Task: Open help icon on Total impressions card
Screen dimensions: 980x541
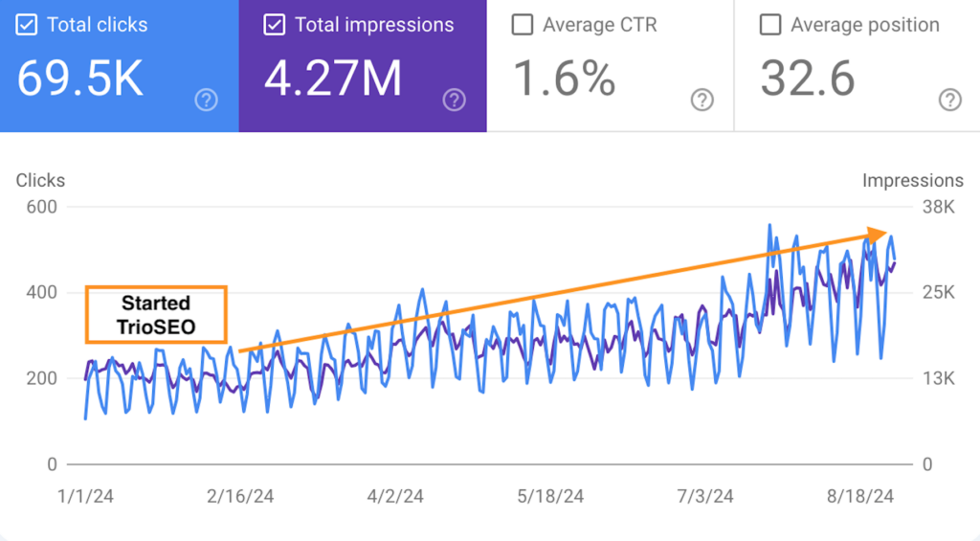Action: click(x=454, y=100)
